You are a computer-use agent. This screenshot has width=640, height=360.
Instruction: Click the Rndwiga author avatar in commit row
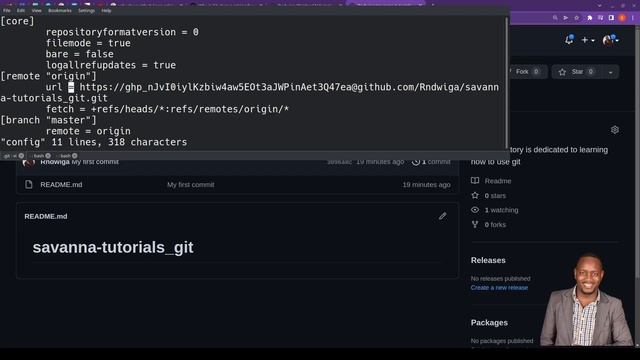click(29, 162)
